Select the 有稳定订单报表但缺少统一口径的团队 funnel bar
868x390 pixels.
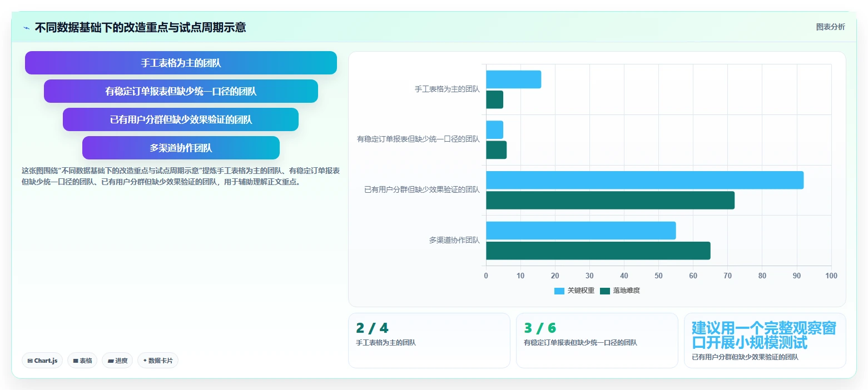click(x=181, y=91)
